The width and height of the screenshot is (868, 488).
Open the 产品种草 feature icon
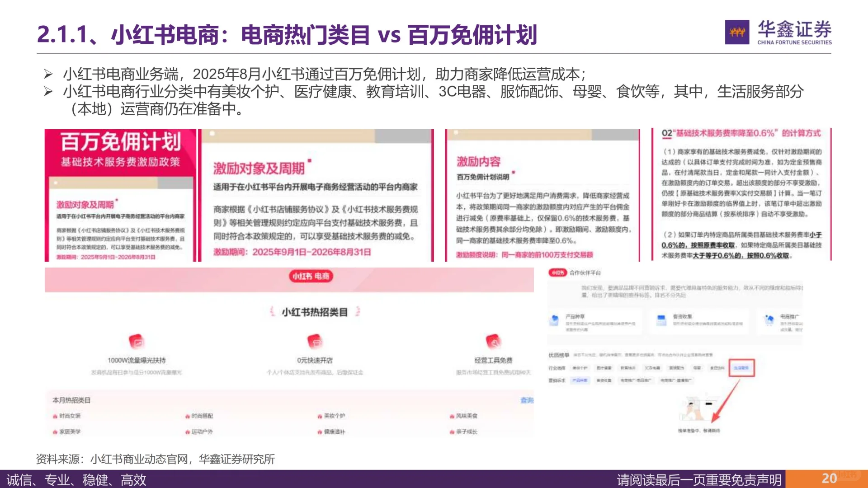click(554, 319)
